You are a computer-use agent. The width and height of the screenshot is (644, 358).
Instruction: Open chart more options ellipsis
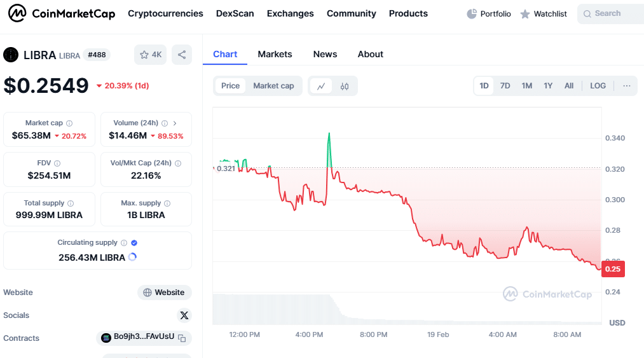tap(626, 86)
